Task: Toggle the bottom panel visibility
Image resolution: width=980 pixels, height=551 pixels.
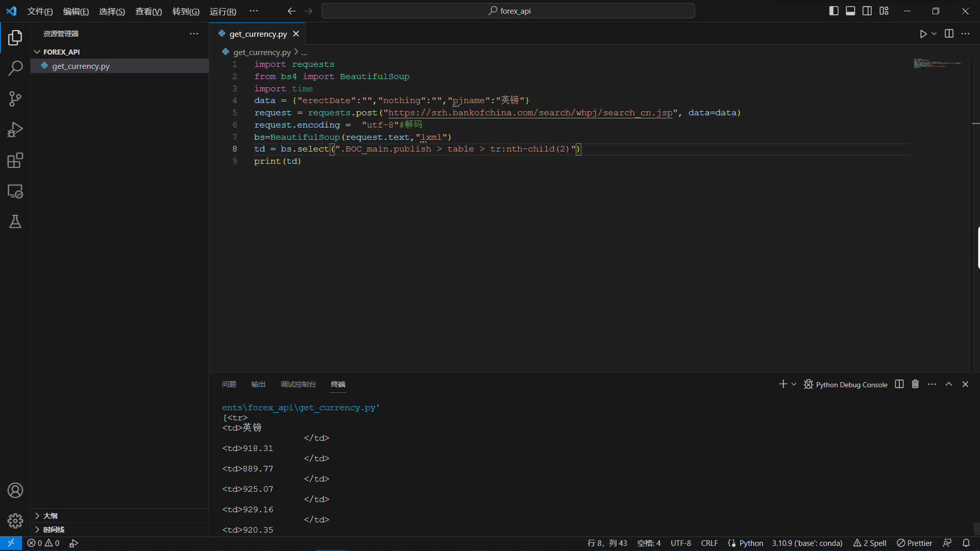Action: pyautogui.click(x=850, y=11)
